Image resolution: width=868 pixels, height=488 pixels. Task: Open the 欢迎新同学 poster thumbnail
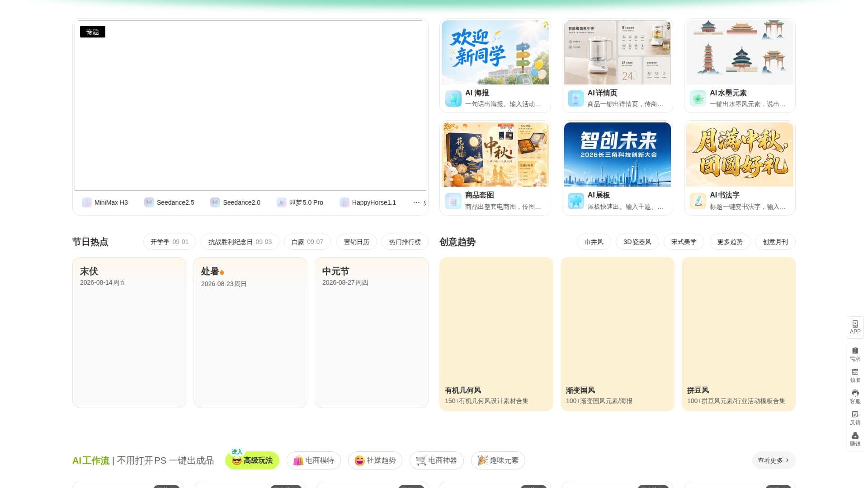(x=495, y=52)
